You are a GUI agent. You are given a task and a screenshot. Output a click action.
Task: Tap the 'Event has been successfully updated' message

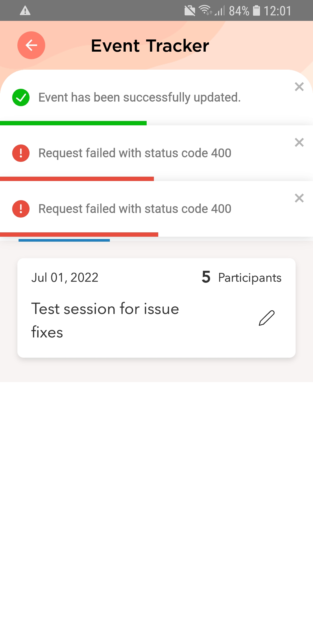point(139,97)
